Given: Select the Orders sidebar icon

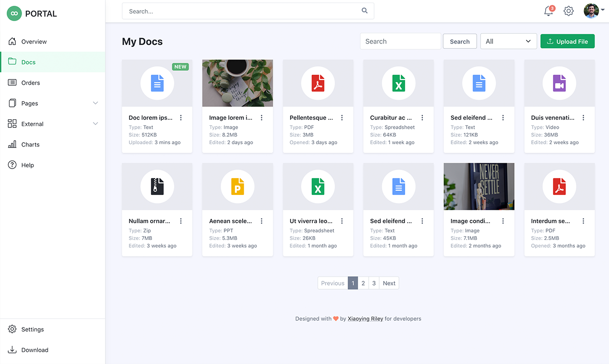Looking at the screenshot, I should [x=12, y=82].
